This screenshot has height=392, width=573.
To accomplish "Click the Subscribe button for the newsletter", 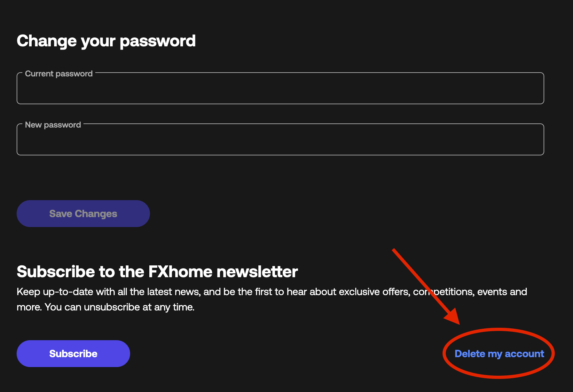I will click(x=73, y=354).
